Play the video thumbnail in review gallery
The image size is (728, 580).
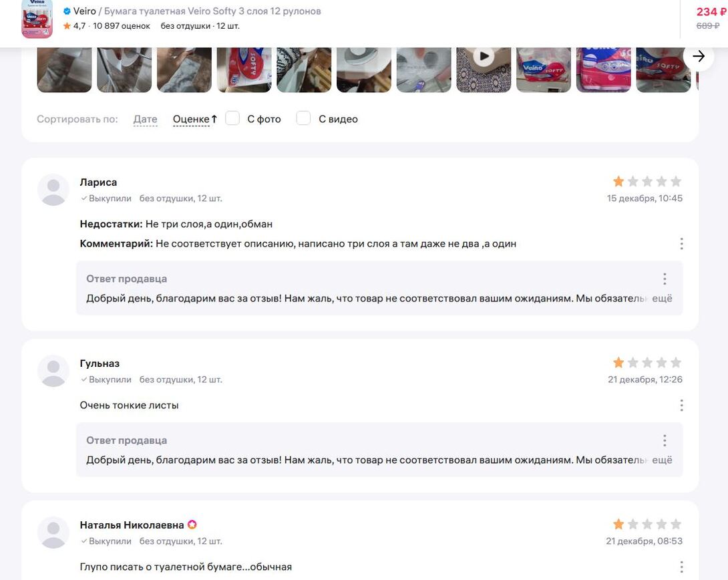(x=484, y=57)
